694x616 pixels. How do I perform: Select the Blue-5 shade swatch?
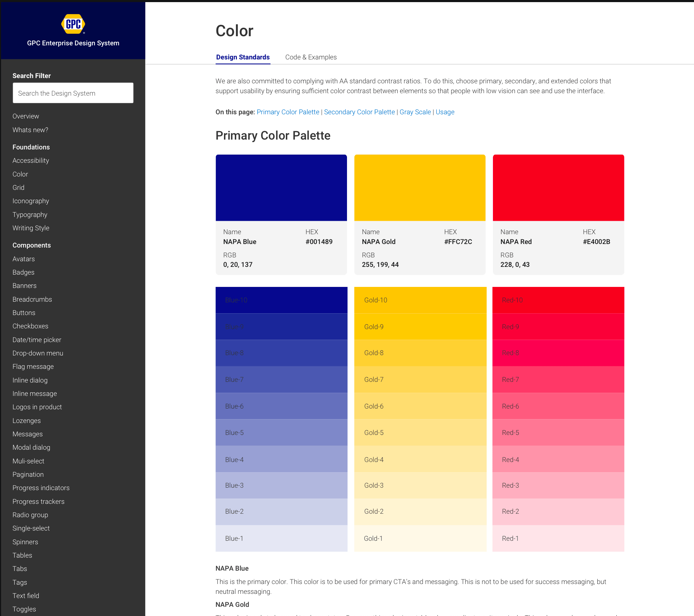tap(281, 432)
